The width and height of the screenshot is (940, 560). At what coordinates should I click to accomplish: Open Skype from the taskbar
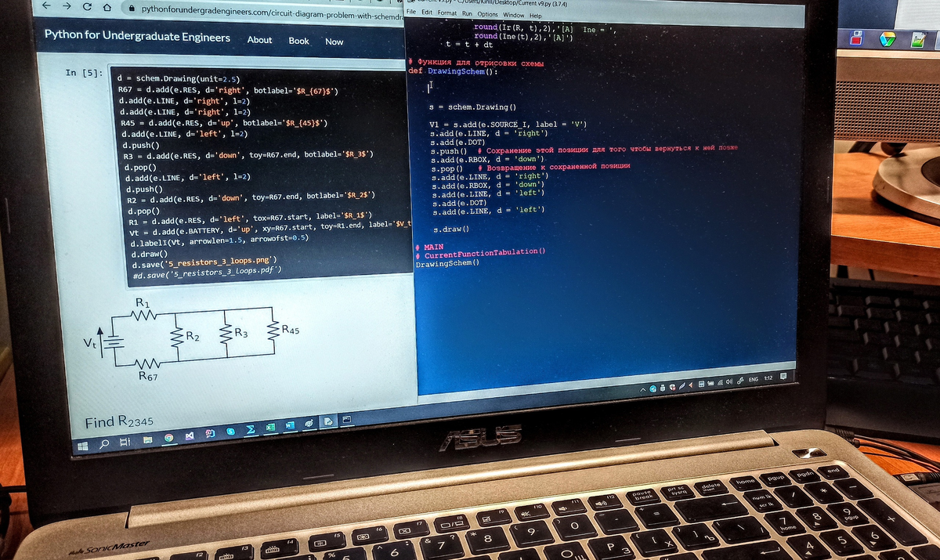coord(230,432)
